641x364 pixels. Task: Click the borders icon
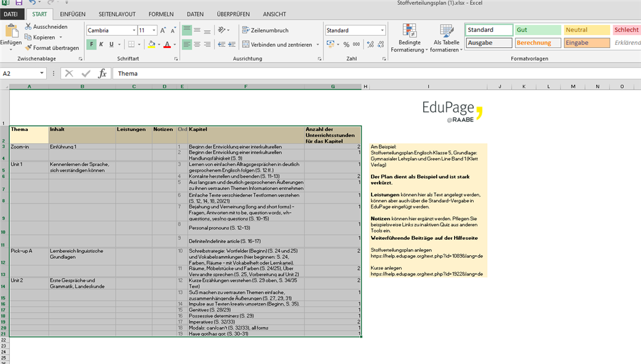[131, 44]
